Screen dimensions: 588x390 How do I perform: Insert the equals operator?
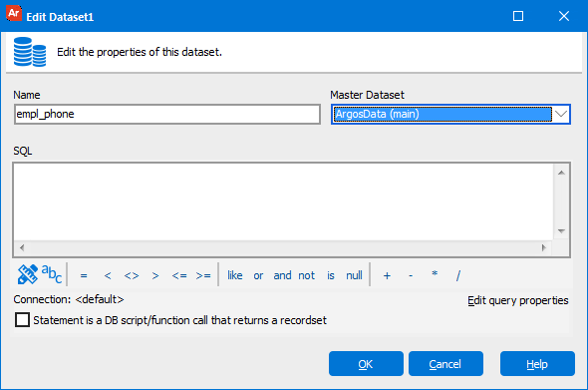[x=84, y=276]
